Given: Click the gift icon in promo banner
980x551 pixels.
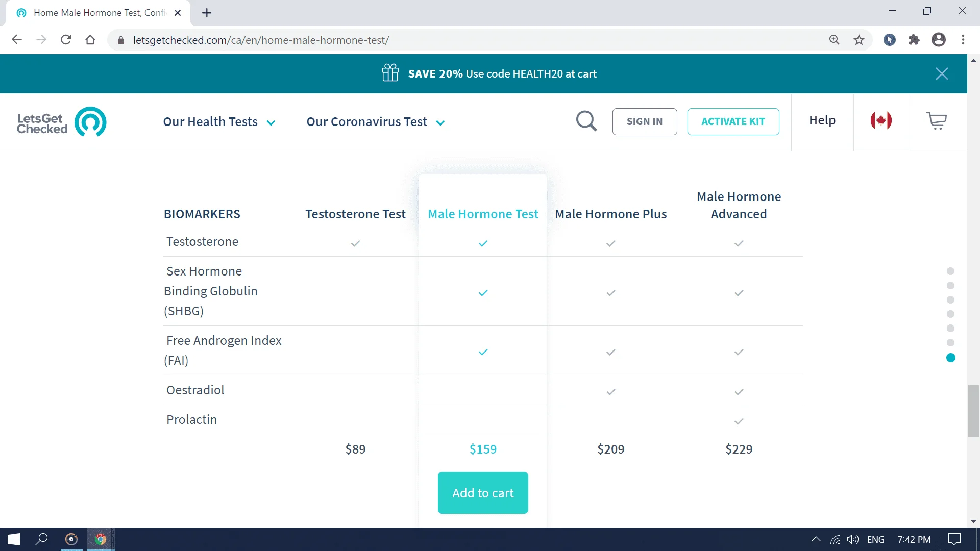Looking at the screenshot, I should [x=390, y=73].
